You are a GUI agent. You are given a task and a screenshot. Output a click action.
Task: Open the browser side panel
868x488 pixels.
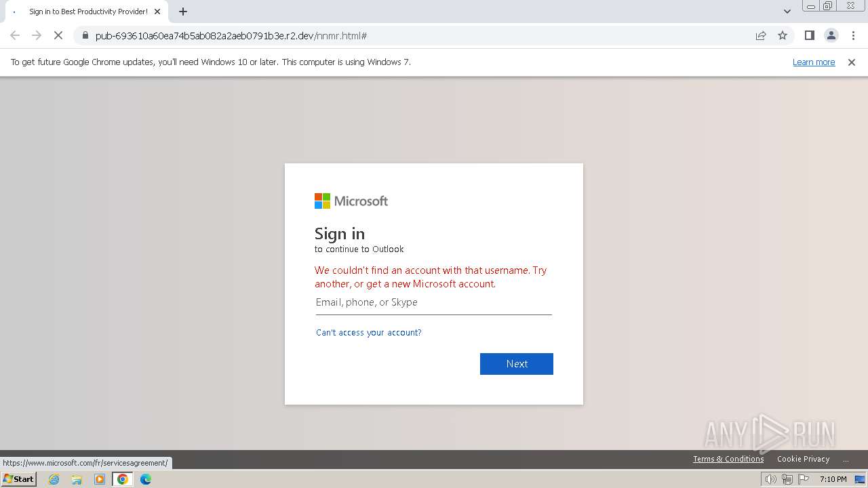[x=809, y=35]
